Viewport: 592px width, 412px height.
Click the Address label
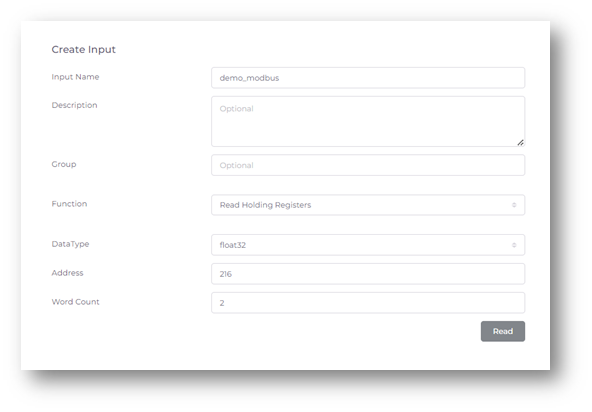pyautogui.click(x=67, y=273)
